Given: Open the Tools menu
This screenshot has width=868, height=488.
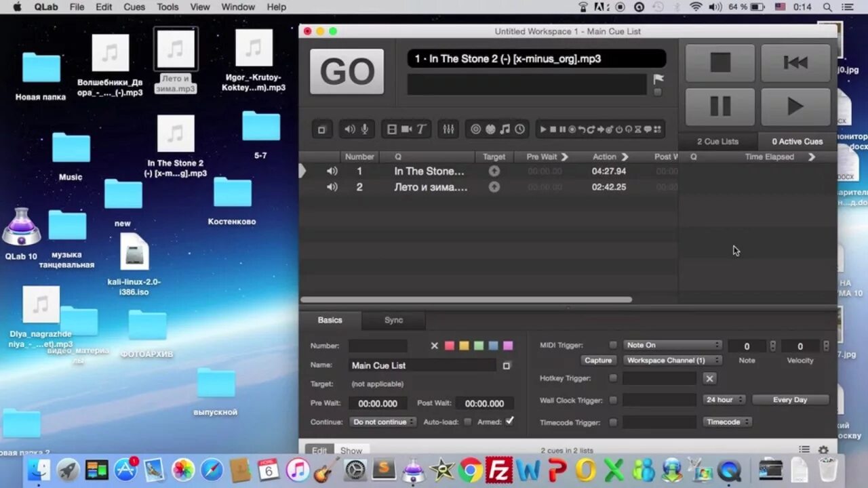Looking at the screenshot, I should pos(167,7).
